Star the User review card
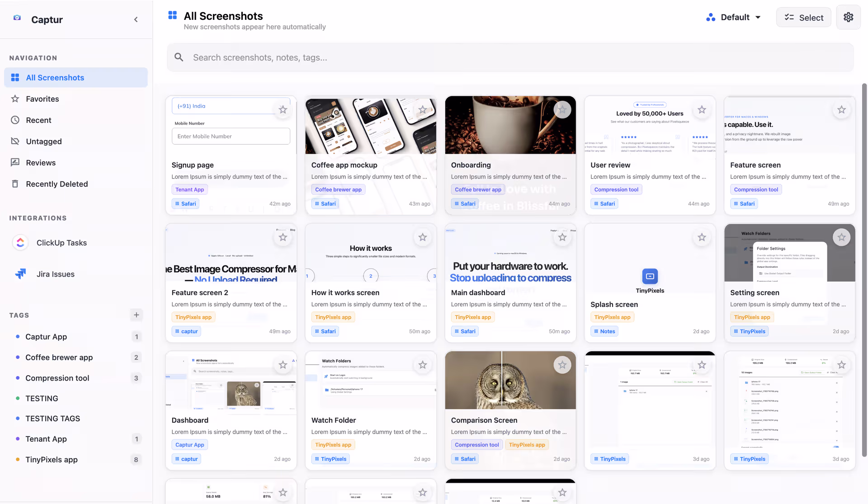Viewport: 868px width, 504px height. (702, 109)
